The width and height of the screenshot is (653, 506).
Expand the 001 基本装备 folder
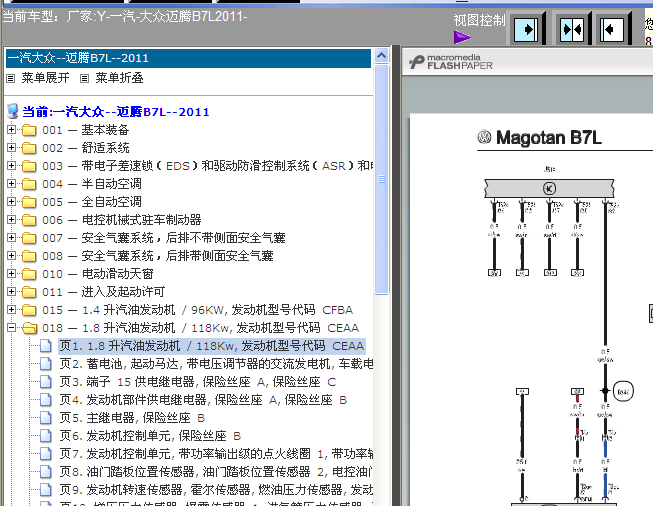tap(12, 130)
